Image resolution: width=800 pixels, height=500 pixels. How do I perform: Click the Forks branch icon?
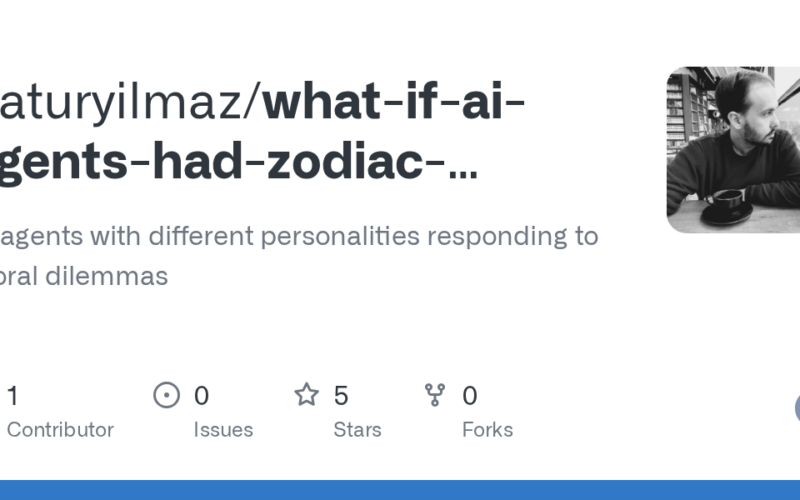(x=435, y=395)
